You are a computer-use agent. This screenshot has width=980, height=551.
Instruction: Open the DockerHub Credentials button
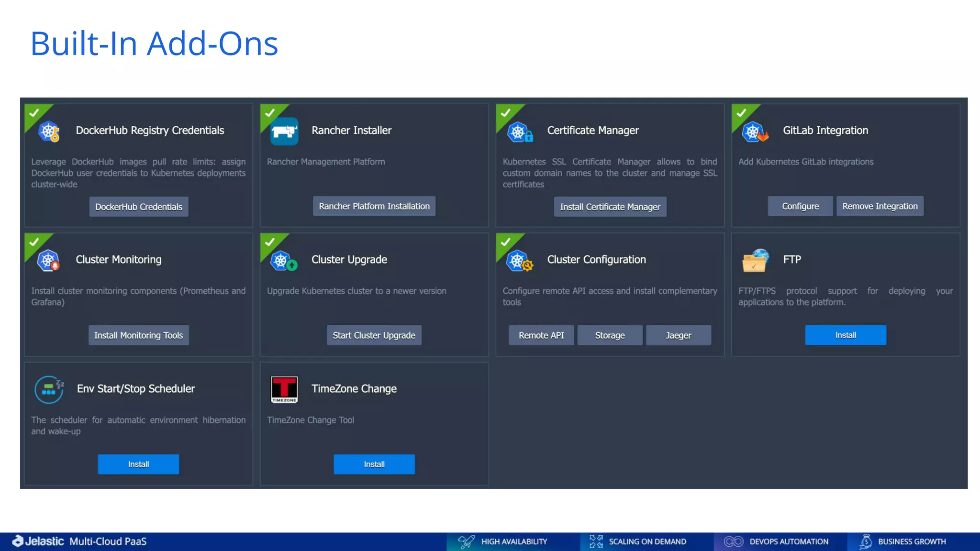click(139, 207)
